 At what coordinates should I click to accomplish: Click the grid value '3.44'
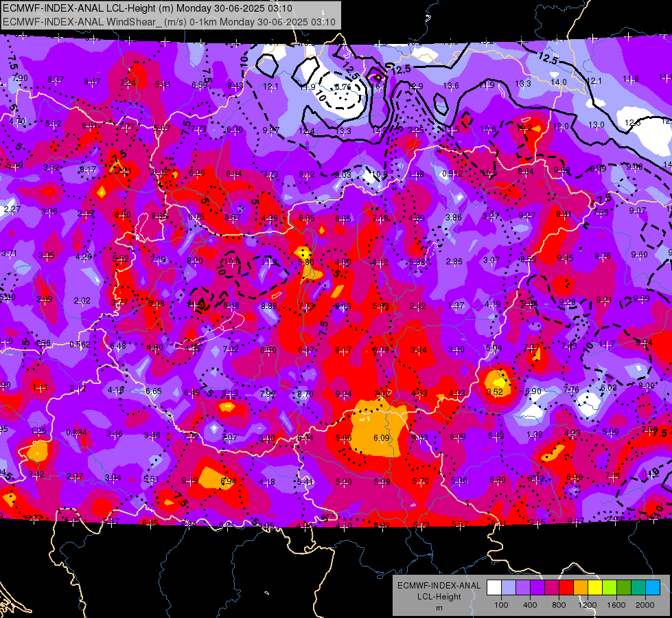coord(418,350)
